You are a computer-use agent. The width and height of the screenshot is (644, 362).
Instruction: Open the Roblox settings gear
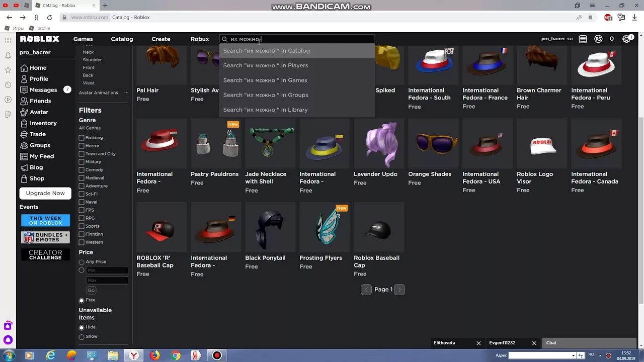click(x=627, y=39)
